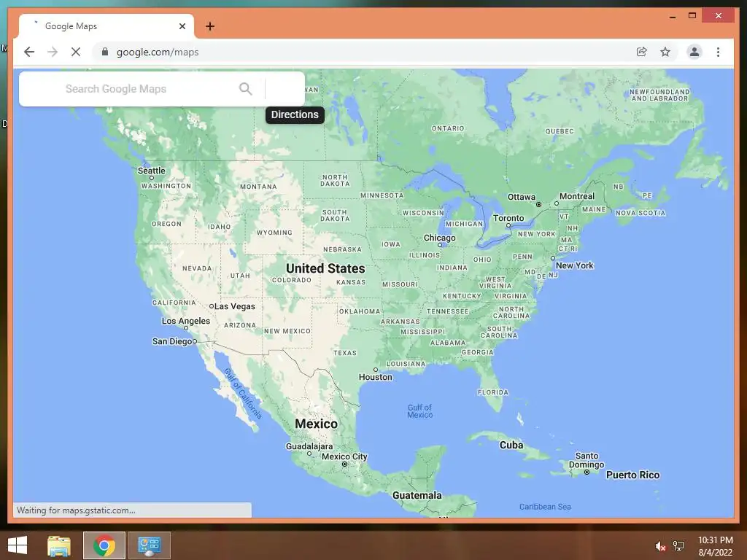Select the Google Maps tab

(x=107, y=26)
